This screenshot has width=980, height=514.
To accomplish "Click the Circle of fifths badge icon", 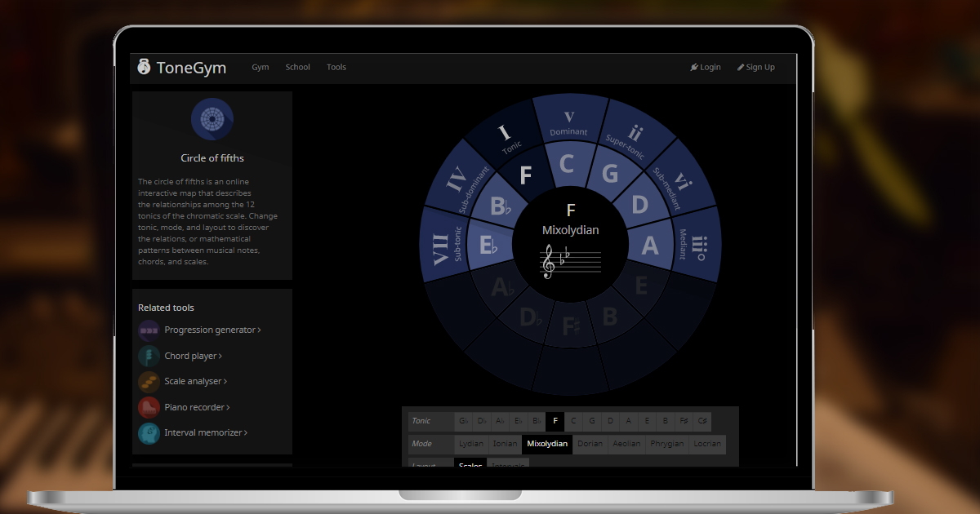I will tap(212, 119).
